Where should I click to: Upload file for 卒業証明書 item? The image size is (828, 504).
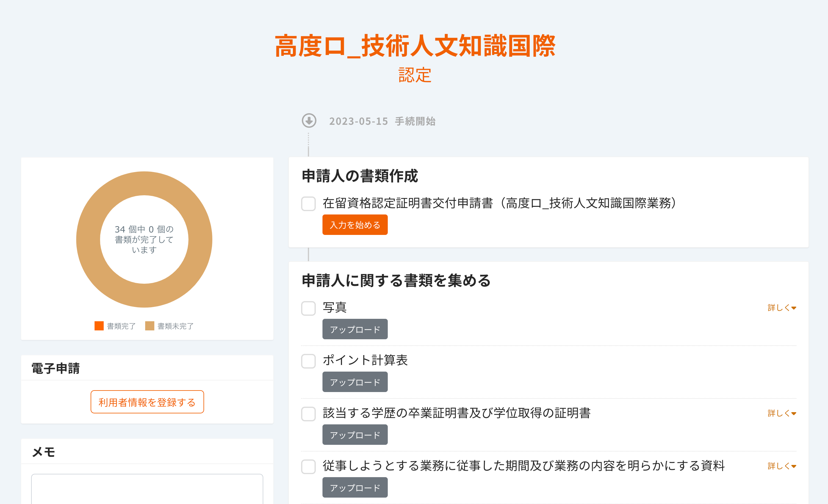355,435
